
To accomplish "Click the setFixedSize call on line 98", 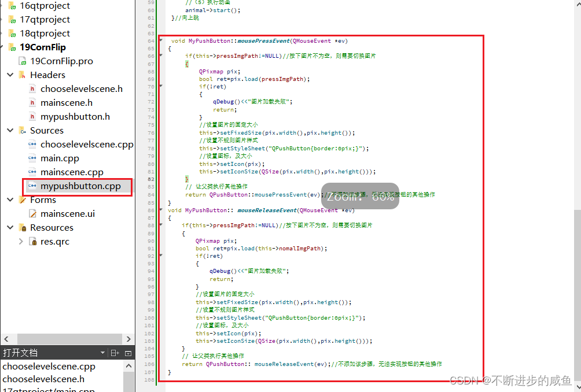I will coord(274,302).
